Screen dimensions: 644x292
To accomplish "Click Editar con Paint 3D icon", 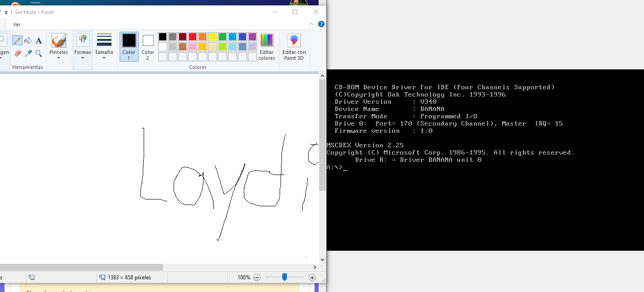I will point(294,40).
